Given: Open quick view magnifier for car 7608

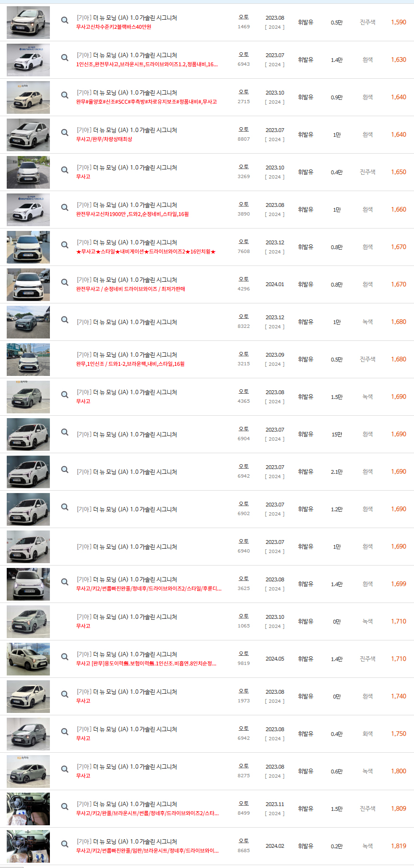Looking at the screenshot, I should 65,245.
